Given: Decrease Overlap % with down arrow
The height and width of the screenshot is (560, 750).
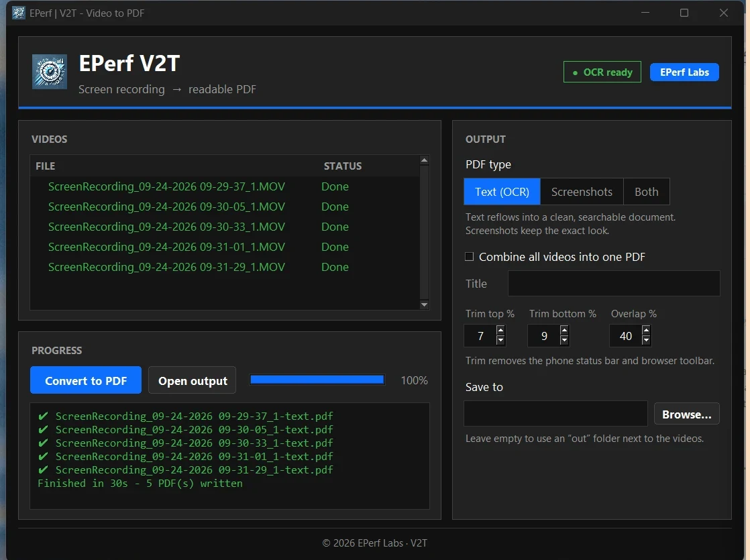Looking at the screenshot, I should pyautogui.click(x=646, y=341).
